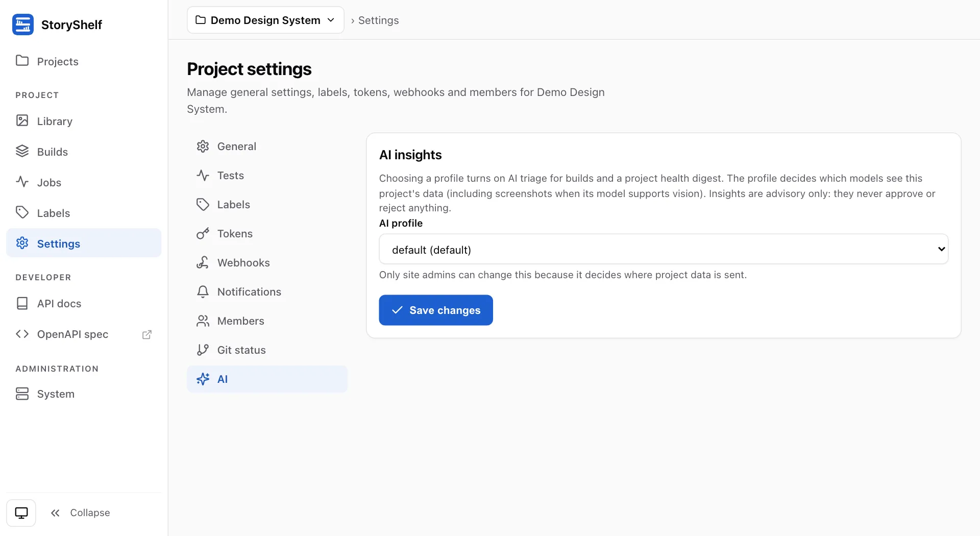Click the Collapse sidebar label
This screenshot has height=536, width=980.
(90, 513)
